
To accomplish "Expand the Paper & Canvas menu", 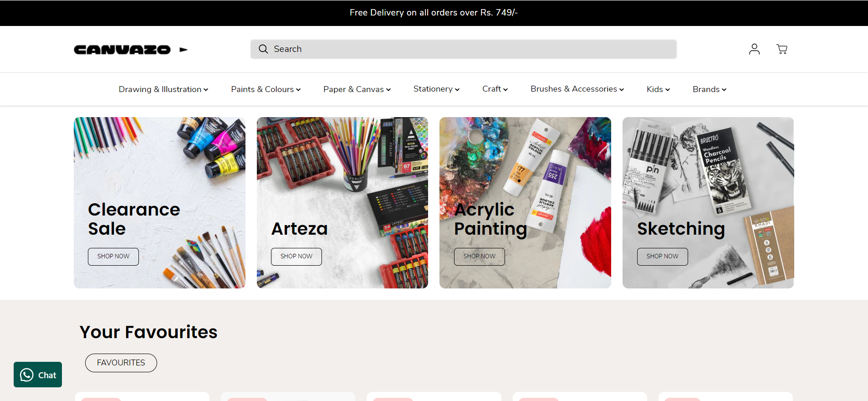I will 357,89.
